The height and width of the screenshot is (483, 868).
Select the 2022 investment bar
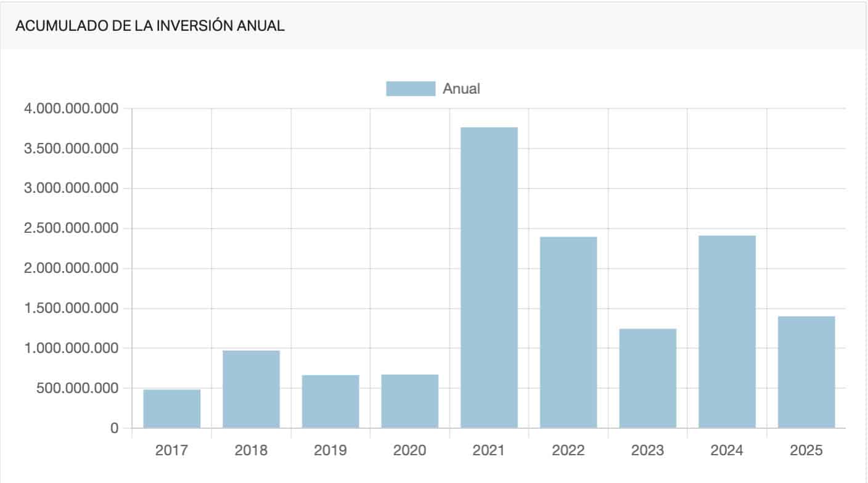pyautogui.click(x=568, y=333)
